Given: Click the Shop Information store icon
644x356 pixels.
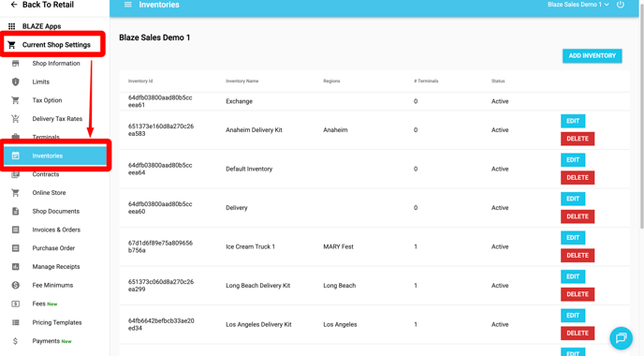Looking at the screenshot, I should (16, 64).
